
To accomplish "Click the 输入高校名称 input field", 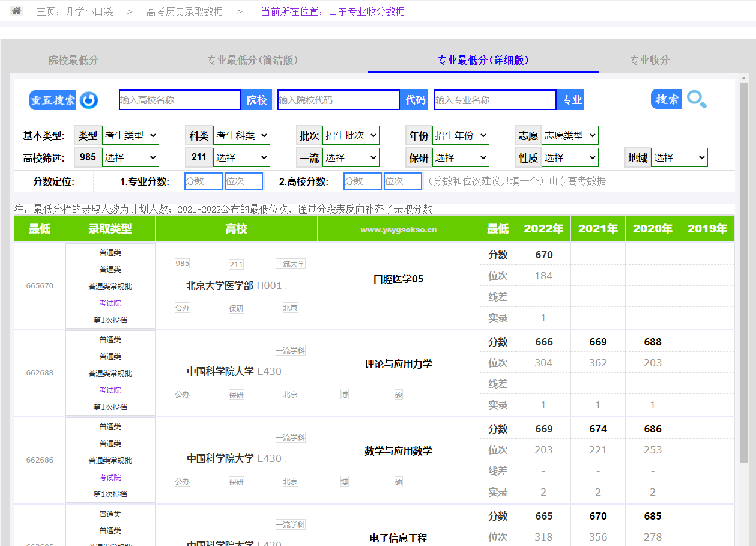I will pyautogui.click(x=180, y=100).
